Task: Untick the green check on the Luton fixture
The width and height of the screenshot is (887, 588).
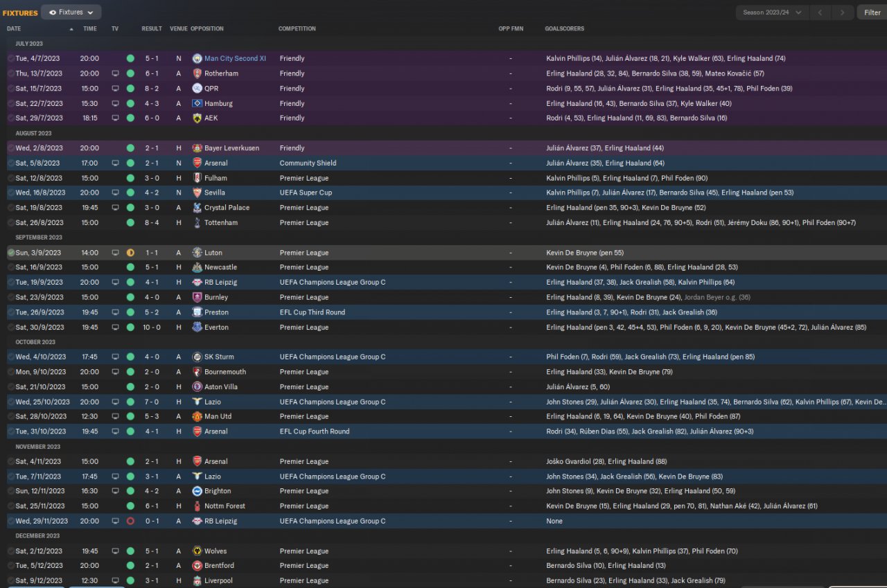Action: coord(11,253)
